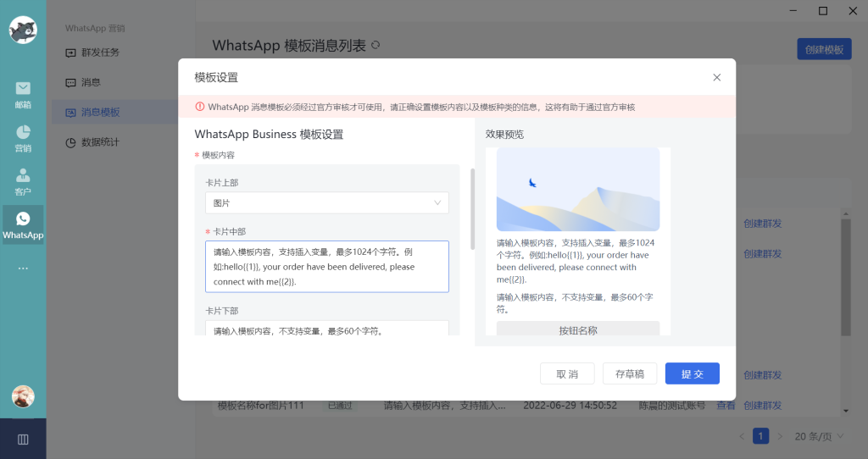Image resolution: width=868 pixels, height=459 pixels.
Task: Expand the 20 条/页 page size dropdown
Action: 819,436
